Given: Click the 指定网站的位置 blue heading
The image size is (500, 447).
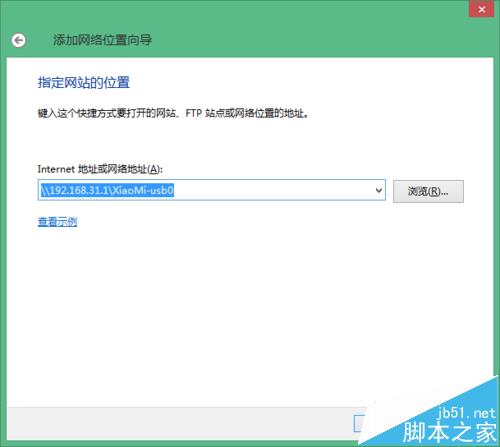Looking at the screenshot, I should [x=84, y=82].
